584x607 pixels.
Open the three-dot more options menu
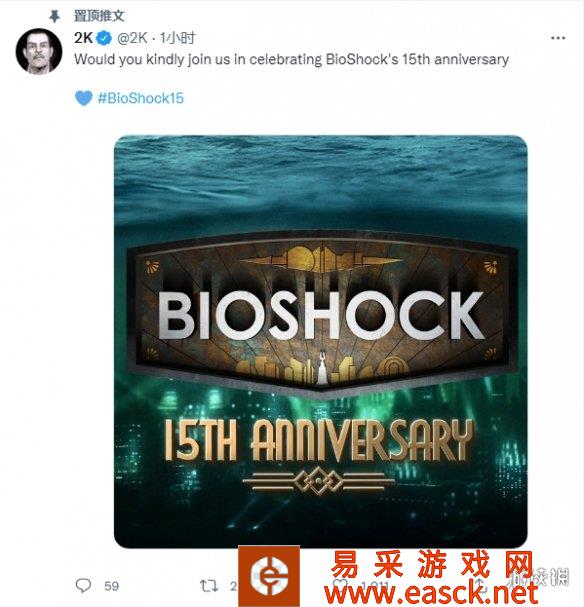coord(557,38)
